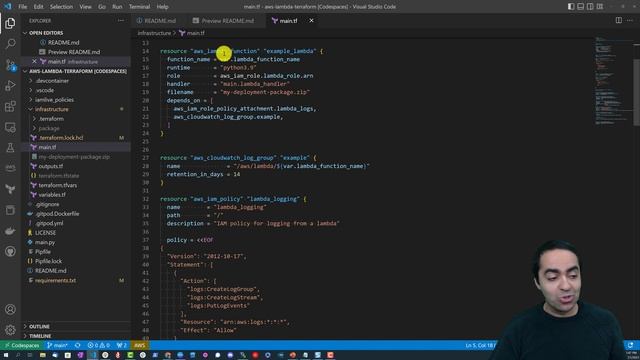Viewport: 640px width, 360px height.
Task: Click Ln, Col cursor position indicator
Action: point(480,345)
